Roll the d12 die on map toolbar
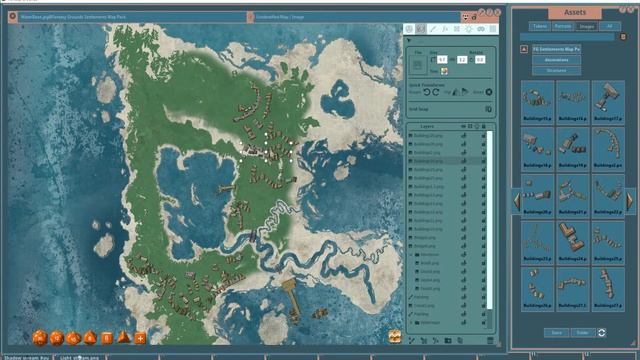Screen dimensions: 640x360 57,338
